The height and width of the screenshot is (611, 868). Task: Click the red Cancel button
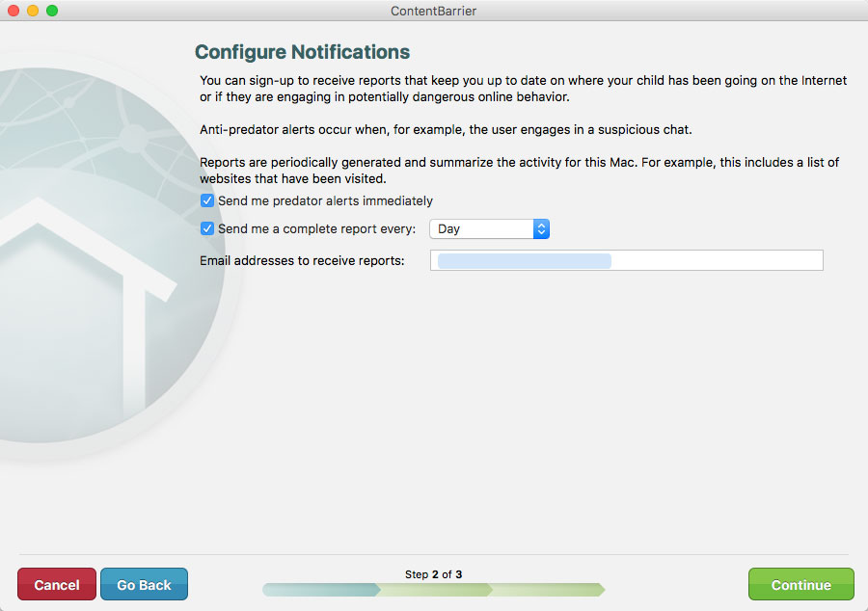tap(57, 584)
